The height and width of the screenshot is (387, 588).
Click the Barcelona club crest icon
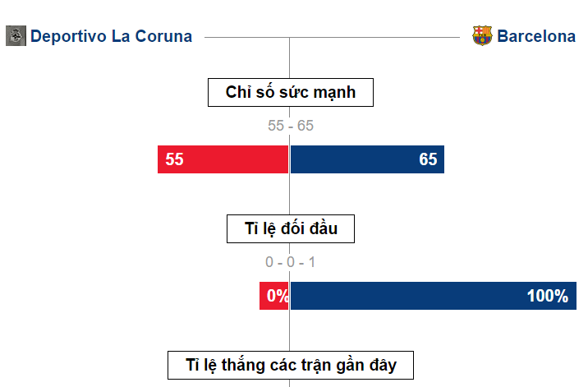click(x=482, y=35)
